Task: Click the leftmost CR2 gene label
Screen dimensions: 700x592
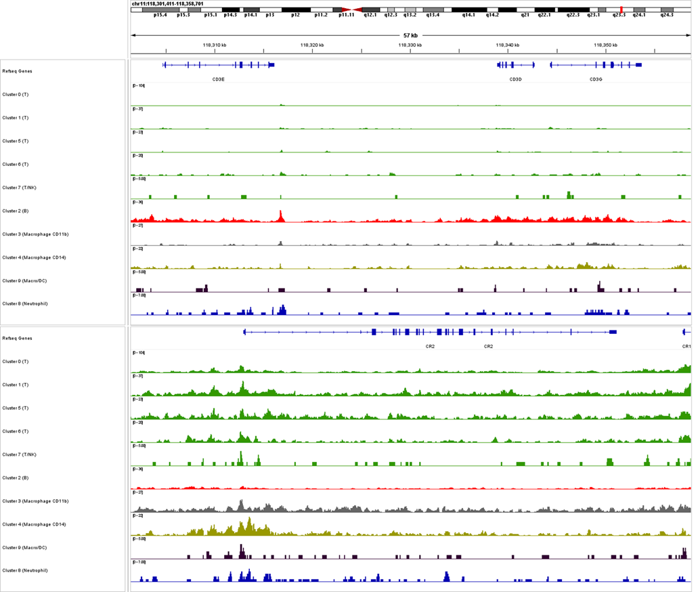Action: pos(430,346)
